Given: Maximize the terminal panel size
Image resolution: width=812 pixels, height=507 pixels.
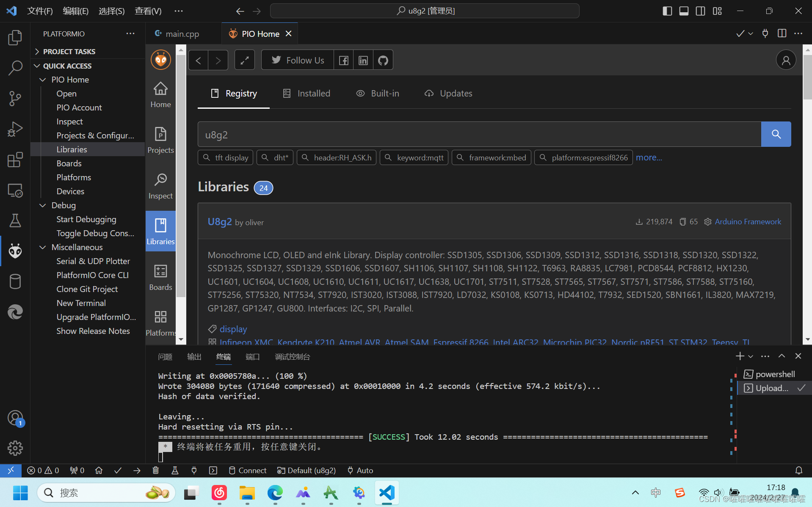Looking at the screenshot, I should pos(782,356).
